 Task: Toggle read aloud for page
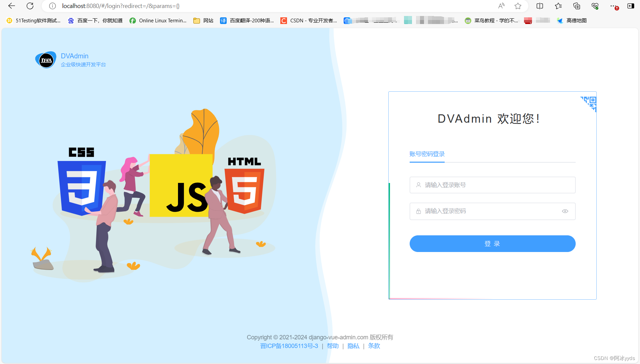(501, 6)
